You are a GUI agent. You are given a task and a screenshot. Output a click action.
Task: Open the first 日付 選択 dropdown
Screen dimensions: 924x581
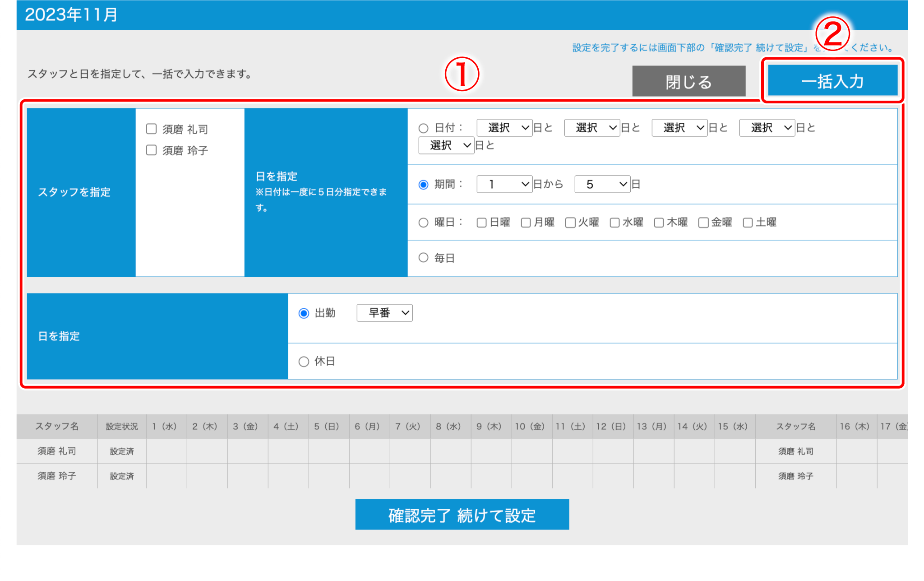tap(504, 128)
